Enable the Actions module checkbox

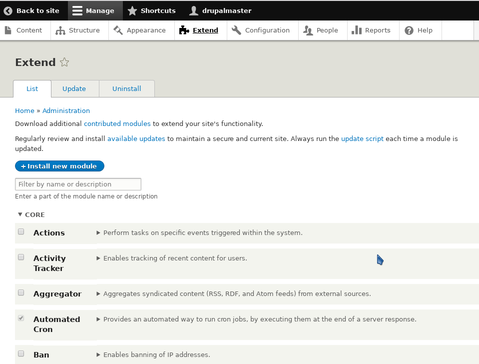coord(21,232)
